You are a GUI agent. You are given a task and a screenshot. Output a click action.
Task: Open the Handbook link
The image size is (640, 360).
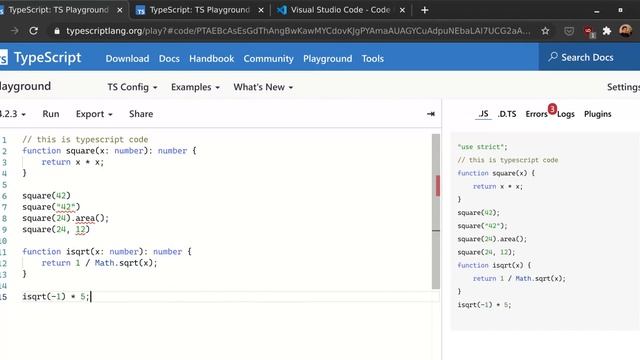click(x=211, y=59)
